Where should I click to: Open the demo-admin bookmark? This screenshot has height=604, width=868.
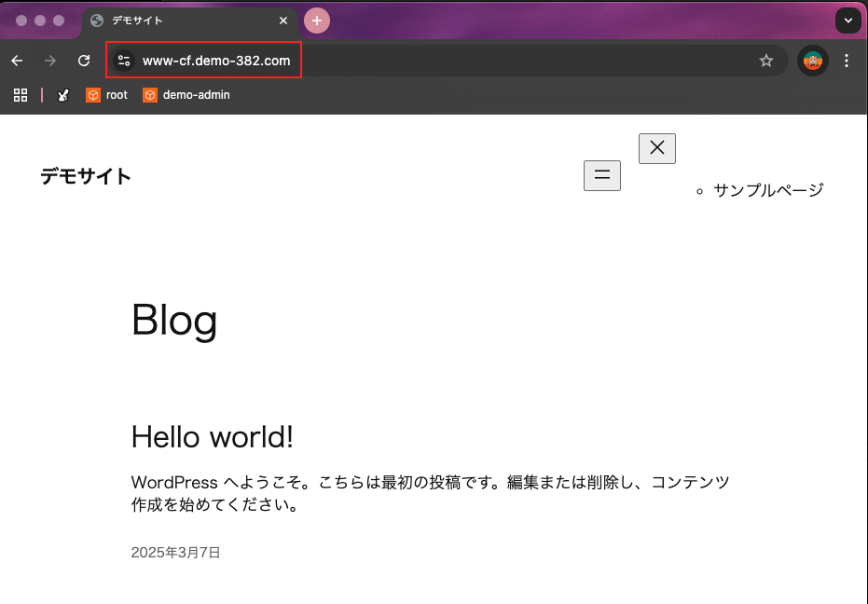point(186,95)
